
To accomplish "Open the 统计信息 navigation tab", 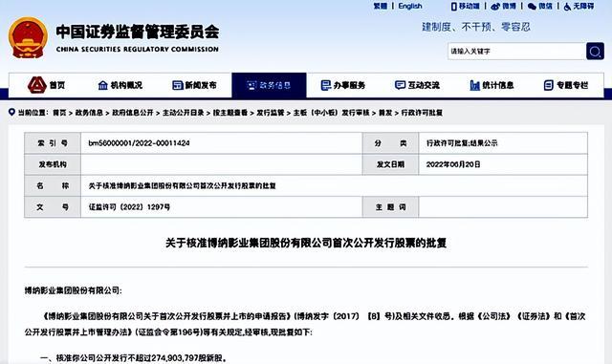I will (x=492, y=85).
